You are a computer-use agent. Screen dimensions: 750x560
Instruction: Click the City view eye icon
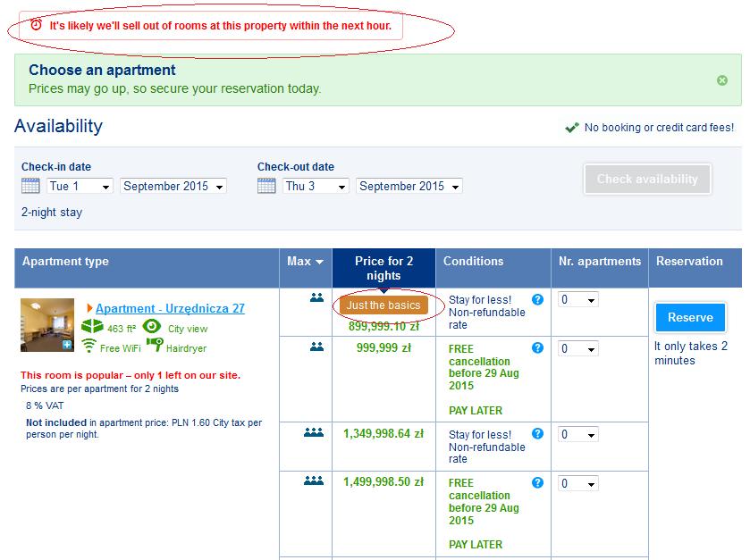pyautogui.click(x=152, y=326)
